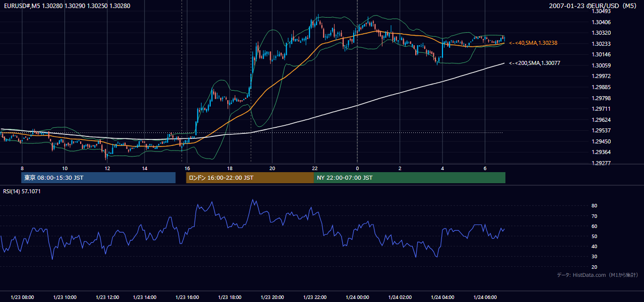Click the NY 22:00-07:00 JST session bar
644x302 pixels.
click(410, 178)
